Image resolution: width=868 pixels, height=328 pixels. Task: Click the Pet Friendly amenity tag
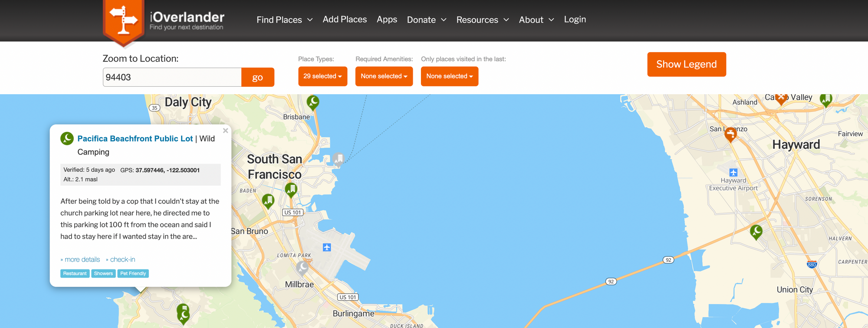[x=133, y=274]
